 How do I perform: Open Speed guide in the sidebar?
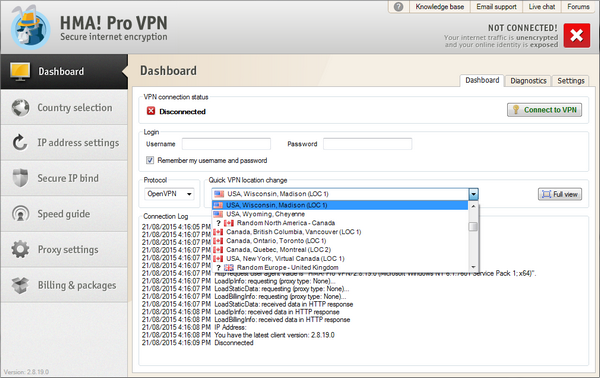click(64, 214)
